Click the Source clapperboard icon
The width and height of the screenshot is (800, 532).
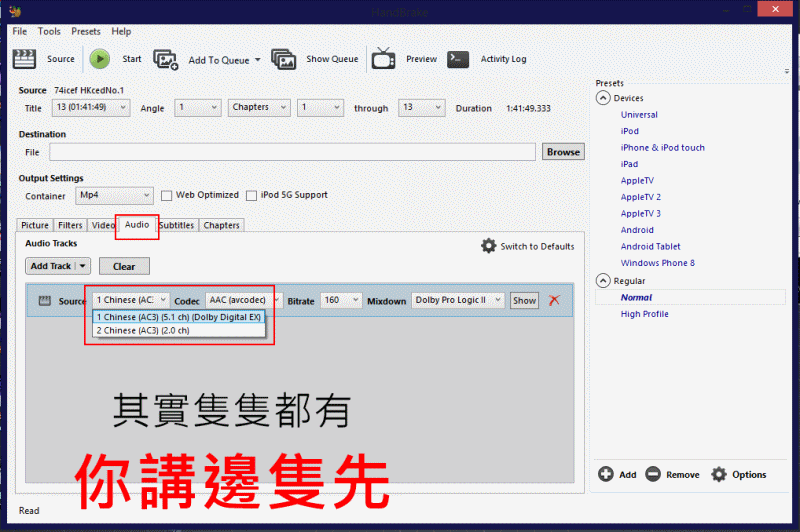[x=23, y=59]
